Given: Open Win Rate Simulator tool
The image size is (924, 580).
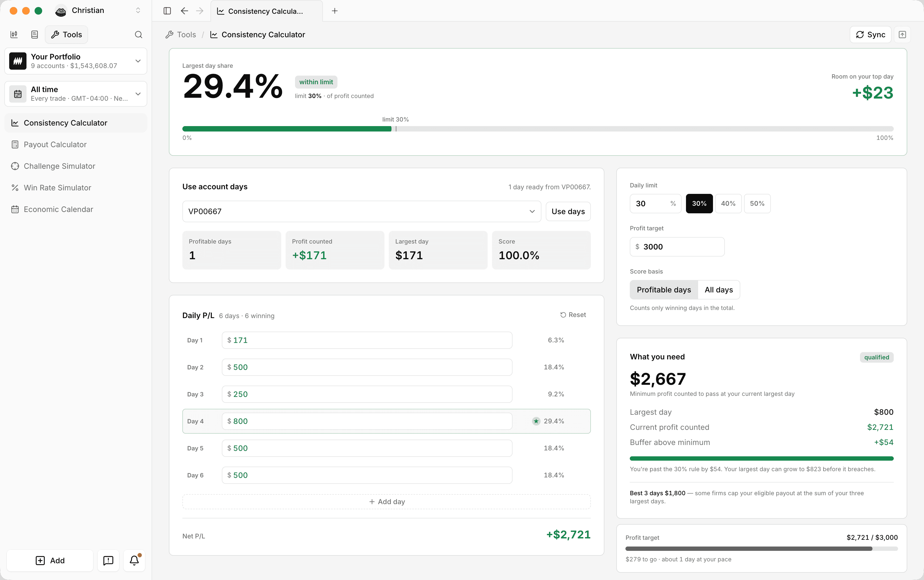Looking at the screenshot, I should point(76,188).
